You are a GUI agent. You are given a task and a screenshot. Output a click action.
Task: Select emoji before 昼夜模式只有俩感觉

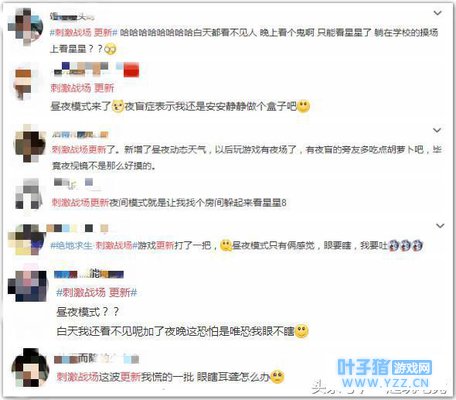coord(226,246)
